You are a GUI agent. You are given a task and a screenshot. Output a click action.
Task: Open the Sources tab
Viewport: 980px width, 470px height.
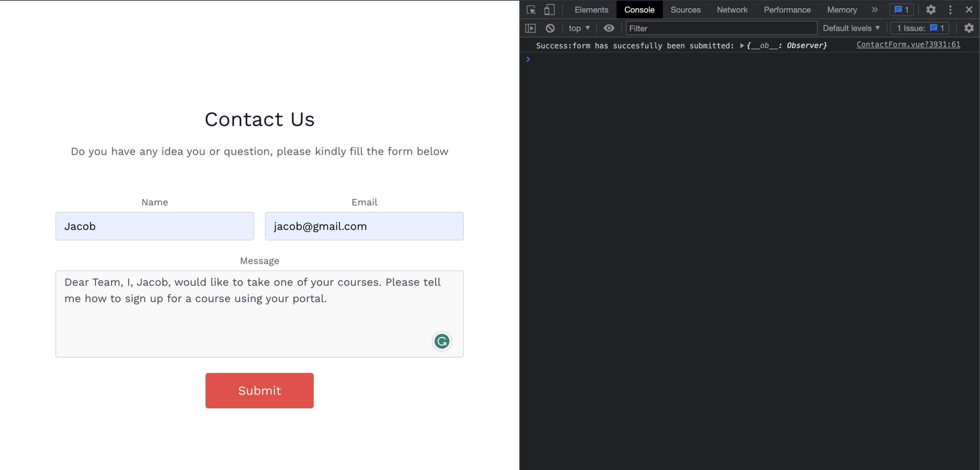pos(686,10)
